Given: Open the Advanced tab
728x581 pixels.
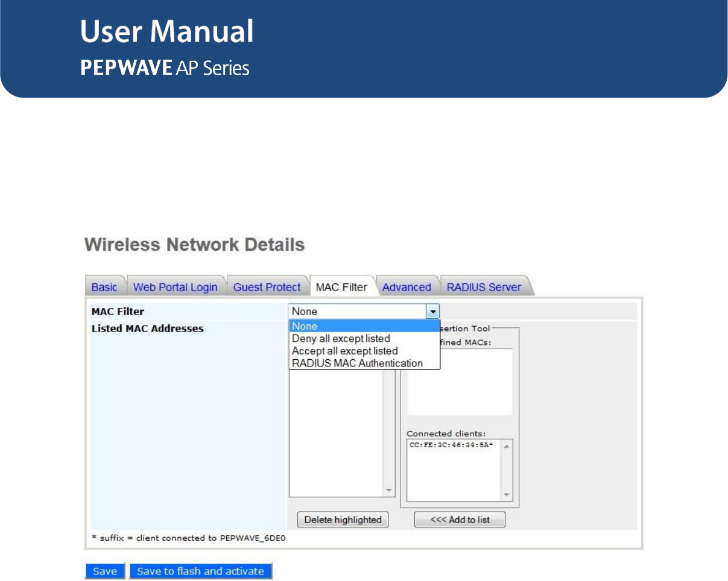Looking at the screenshot, I should pyautogui.click(x=407, y=287).
